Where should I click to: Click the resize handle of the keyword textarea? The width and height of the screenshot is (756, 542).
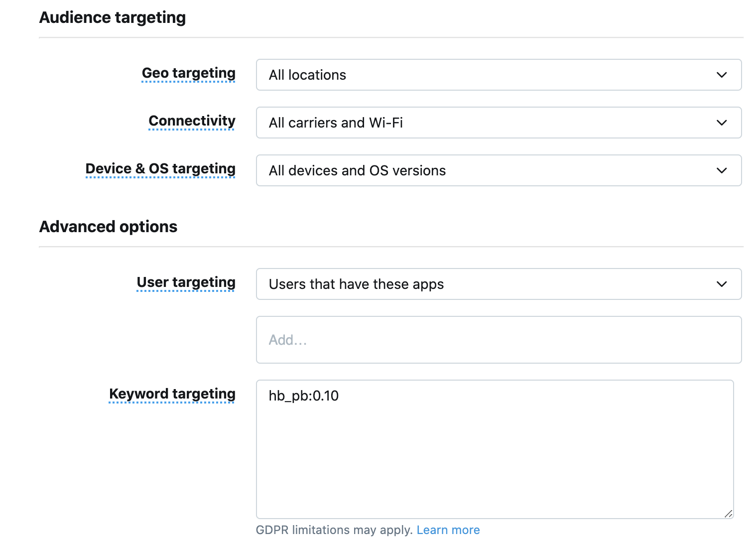tap(729, 514)
